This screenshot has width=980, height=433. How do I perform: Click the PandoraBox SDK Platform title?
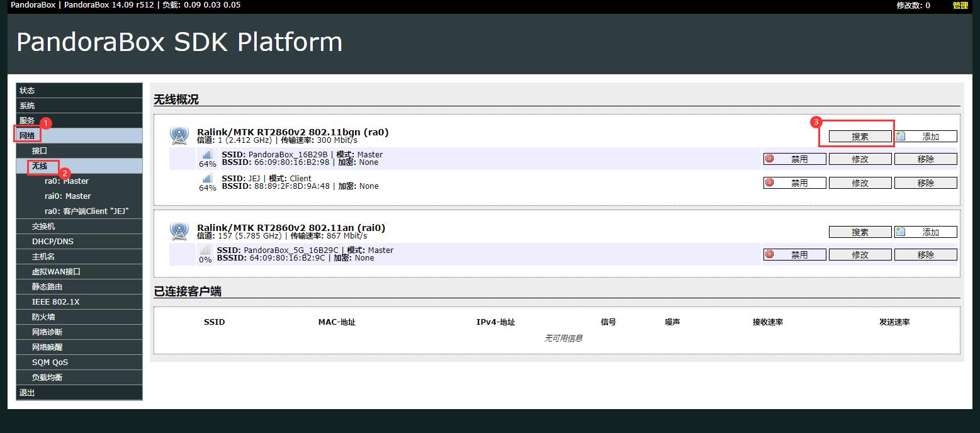pyautogui.click(x=179, y=42)
